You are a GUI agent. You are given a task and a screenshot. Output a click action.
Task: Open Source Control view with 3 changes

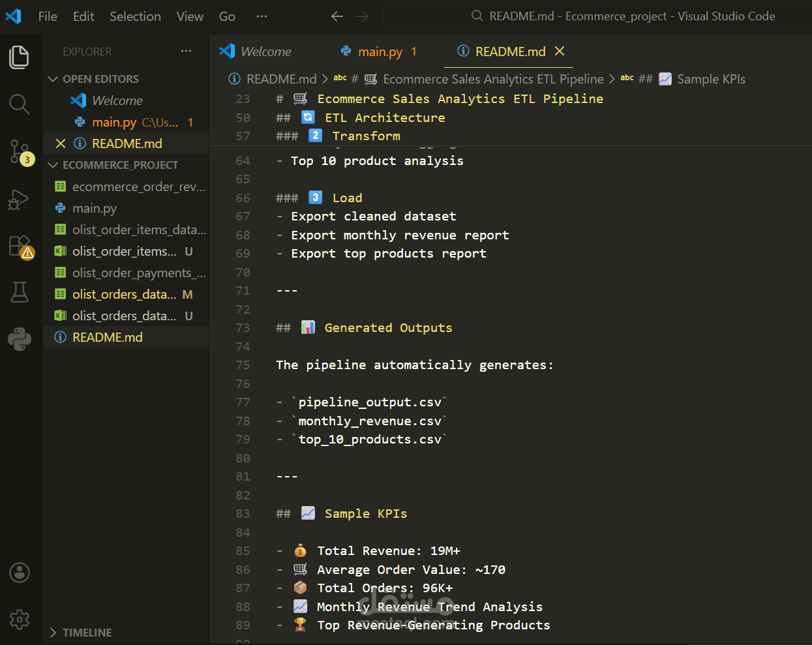pos(20,151)
